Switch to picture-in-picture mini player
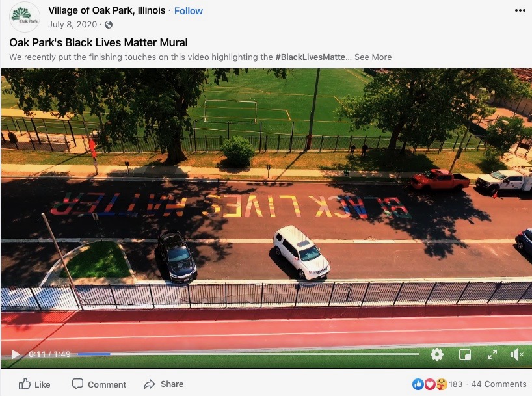 tap(465, 354)
